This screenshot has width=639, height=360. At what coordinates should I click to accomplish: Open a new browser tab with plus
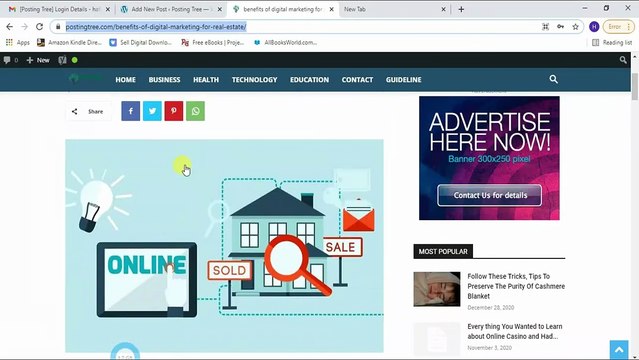461,9
